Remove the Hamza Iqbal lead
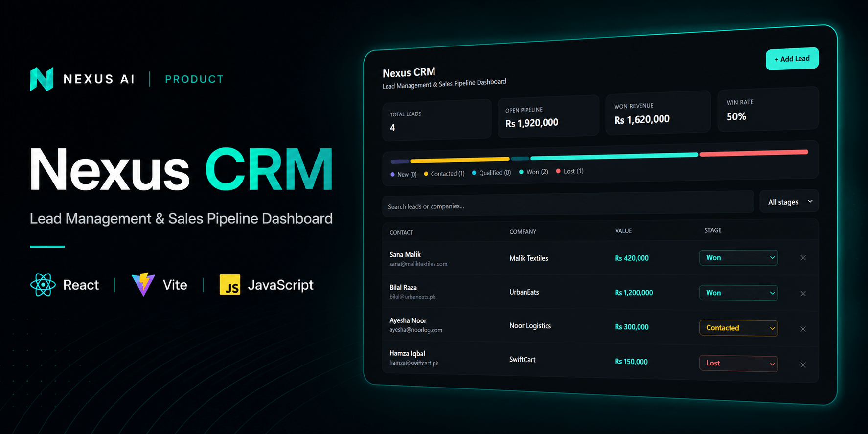The width and height of the screenshot is (868, 434). pos(803,365)
